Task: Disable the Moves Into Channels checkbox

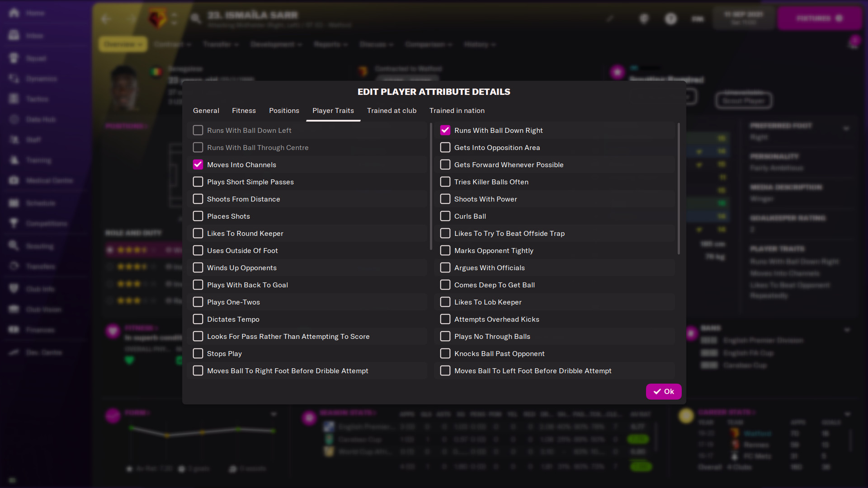Action: coord(197,164)
